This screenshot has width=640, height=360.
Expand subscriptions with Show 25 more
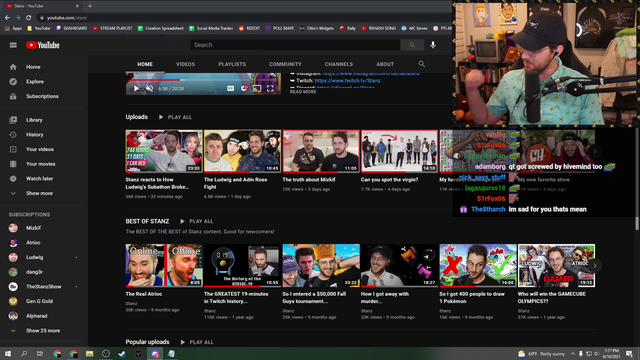click(44, 331)
